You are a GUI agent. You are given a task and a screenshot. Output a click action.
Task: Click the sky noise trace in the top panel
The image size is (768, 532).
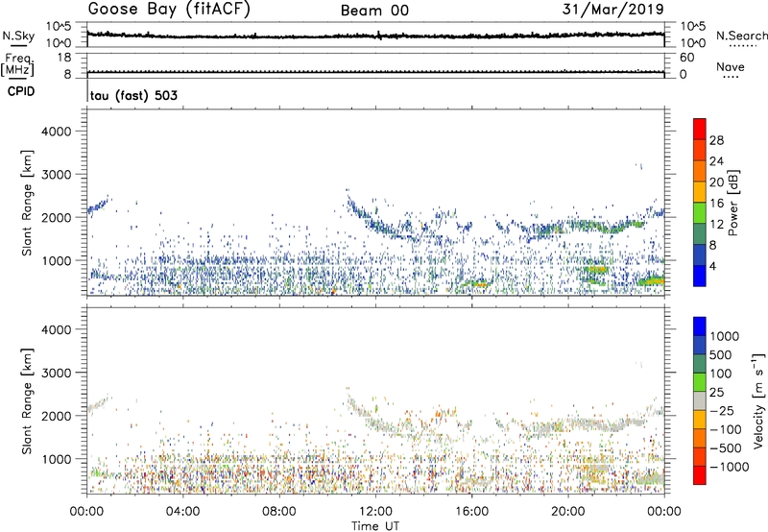375,36
